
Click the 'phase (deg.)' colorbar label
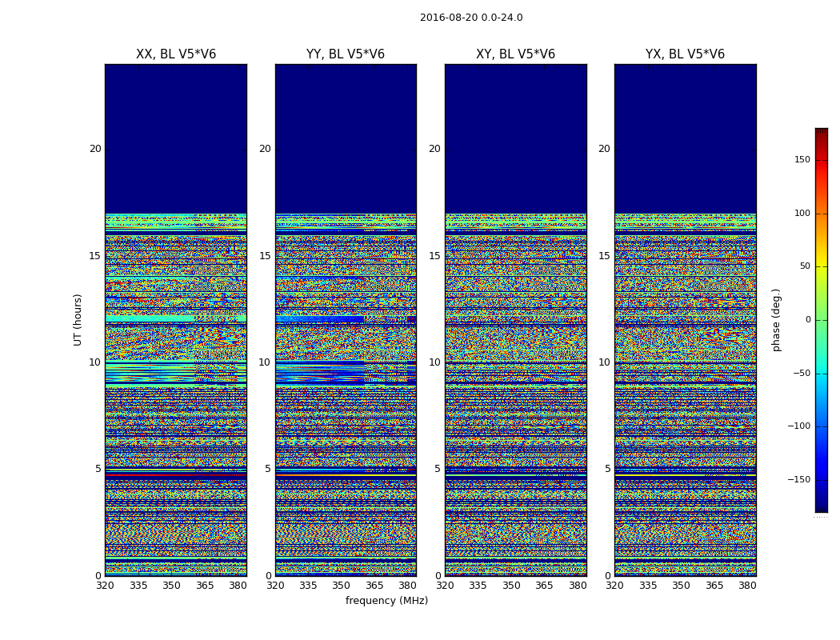[776, 320]
